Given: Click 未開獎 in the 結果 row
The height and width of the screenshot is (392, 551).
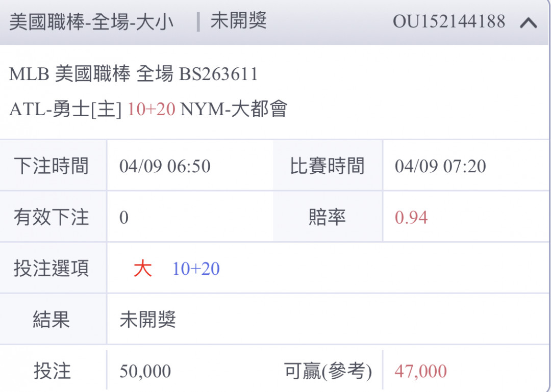Looking at the screenshot, I should [x=147, y=320].
